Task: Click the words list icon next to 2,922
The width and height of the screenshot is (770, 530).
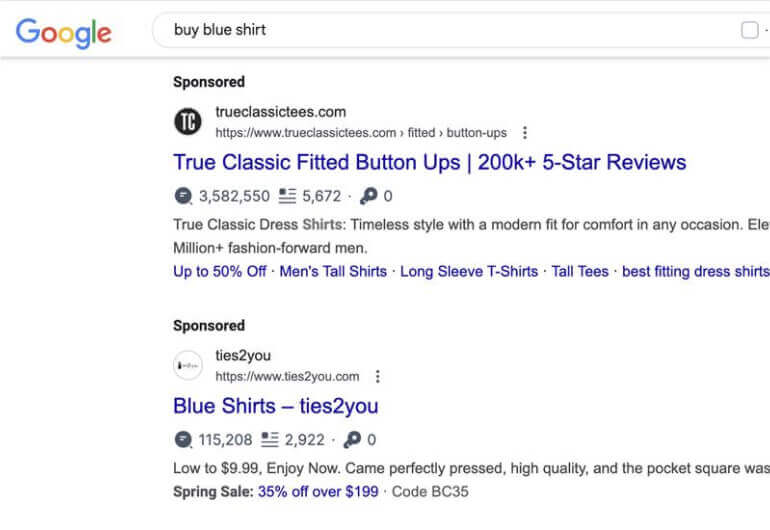Action: point(270,440)
